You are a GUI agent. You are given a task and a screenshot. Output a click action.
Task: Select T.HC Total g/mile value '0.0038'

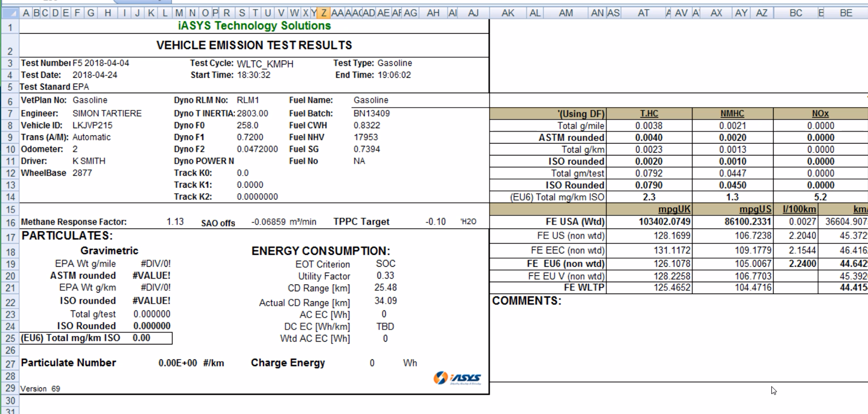coord(649,126)
